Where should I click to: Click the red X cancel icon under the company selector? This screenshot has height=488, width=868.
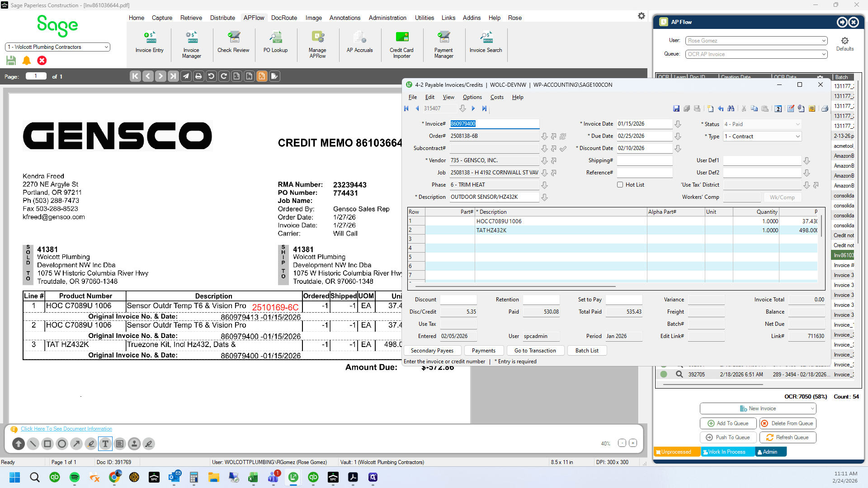[x=42, y=61]
